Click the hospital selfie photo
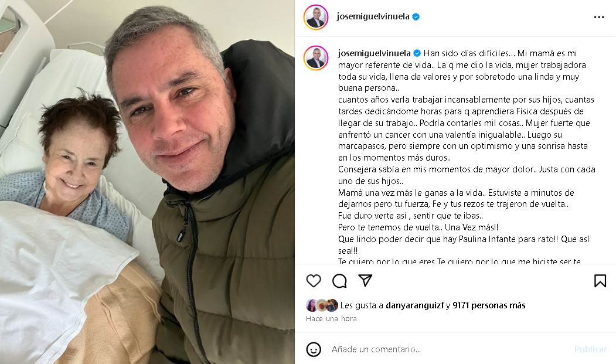Screen dimensions: 616x364 (147, 182)
